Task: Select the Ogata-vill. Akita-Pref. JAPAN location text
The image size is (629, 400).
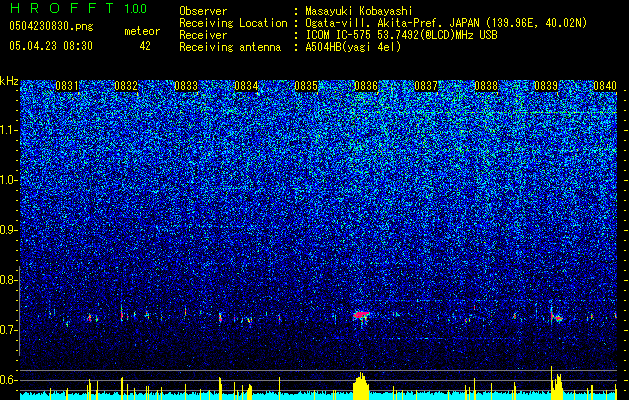Action: 446,23
